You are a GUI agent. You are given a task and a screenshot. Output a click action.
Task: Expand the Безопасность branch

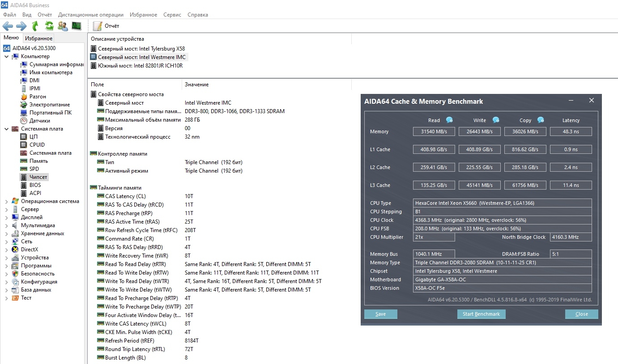tap(6, 274)
